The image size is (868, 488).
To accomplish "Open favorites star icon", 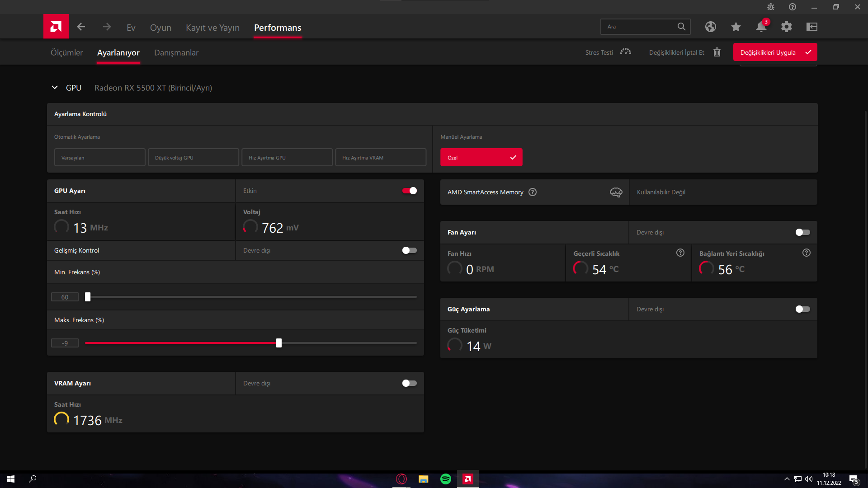I will (x=736, y=27).
